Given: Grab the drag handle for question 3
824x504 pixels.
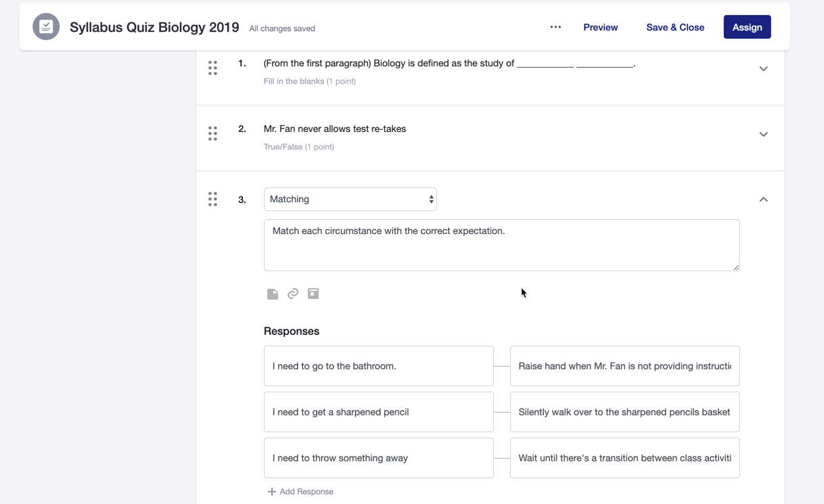Looking at the screenshot, I should tap(212, 199).
